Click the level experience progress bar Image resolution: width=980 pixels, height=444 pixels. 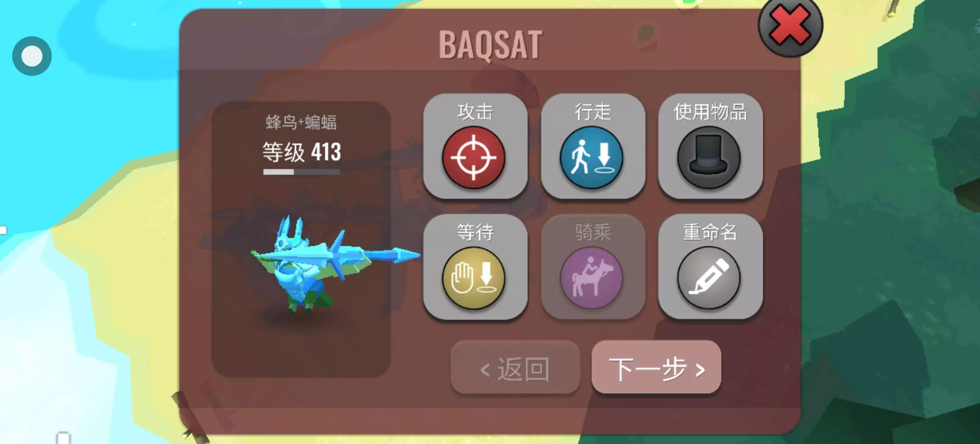point(302,172)
